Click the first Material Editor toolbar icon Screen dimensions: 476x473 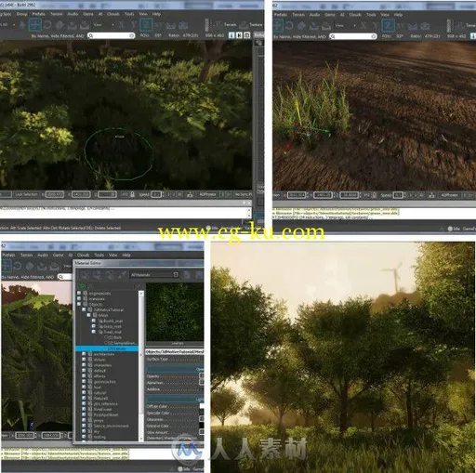click(x=85, y=275)
